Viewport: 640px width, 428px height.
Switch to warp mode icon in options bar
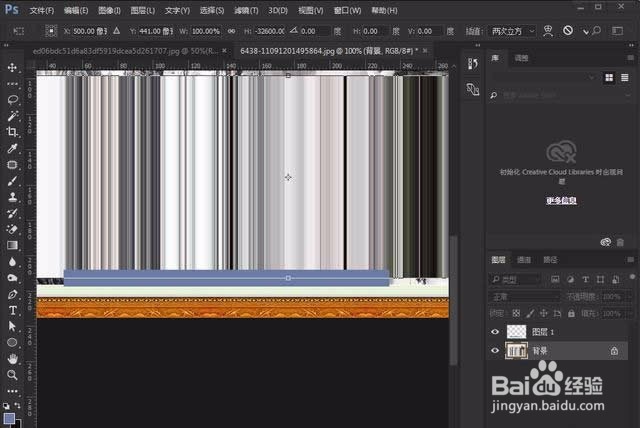[x=548, y=31]
